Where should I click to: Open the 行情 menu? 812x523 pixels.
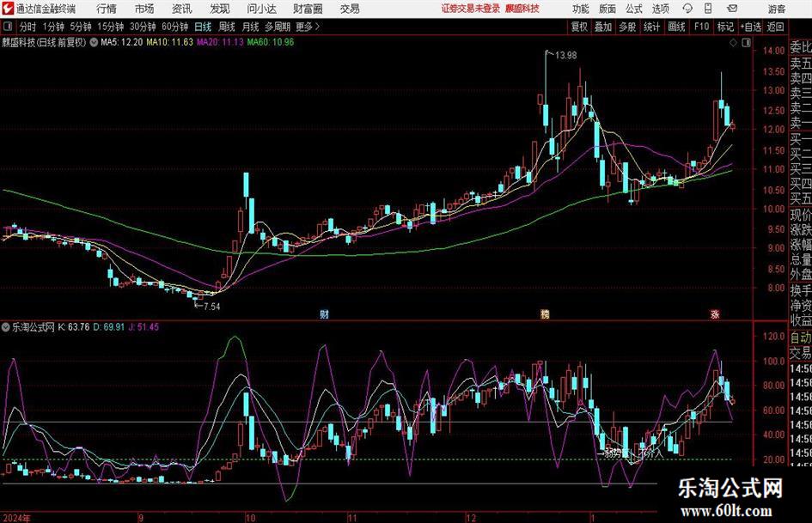pyautogui.click(x=107, y=9)
